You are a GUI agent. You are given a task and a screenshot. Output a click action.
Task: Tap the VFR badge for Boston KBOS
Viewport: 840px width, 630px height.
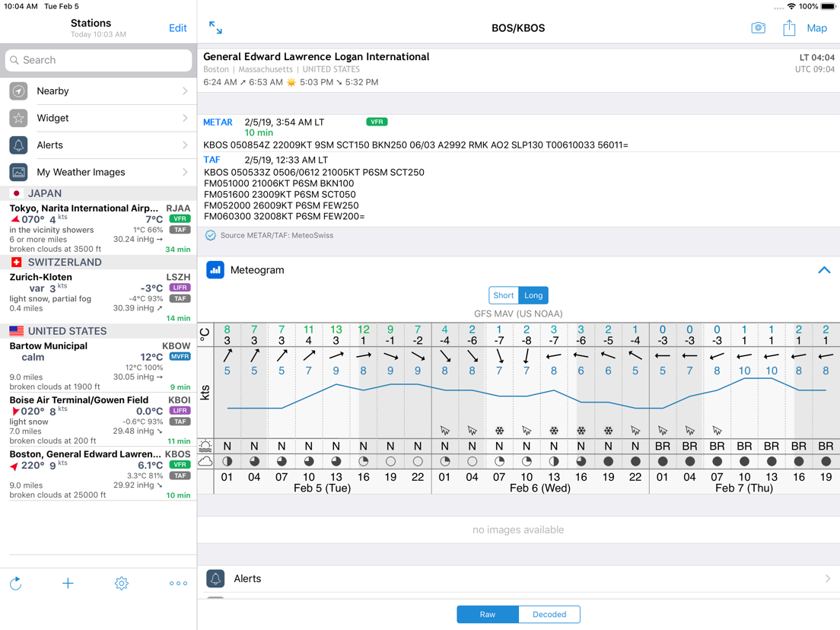180,465
